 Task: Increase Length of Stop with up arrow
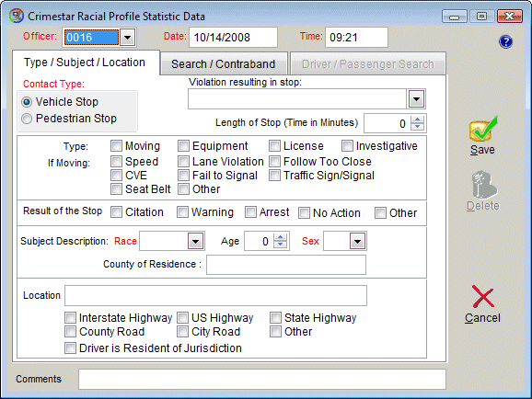tap(417, 120)
